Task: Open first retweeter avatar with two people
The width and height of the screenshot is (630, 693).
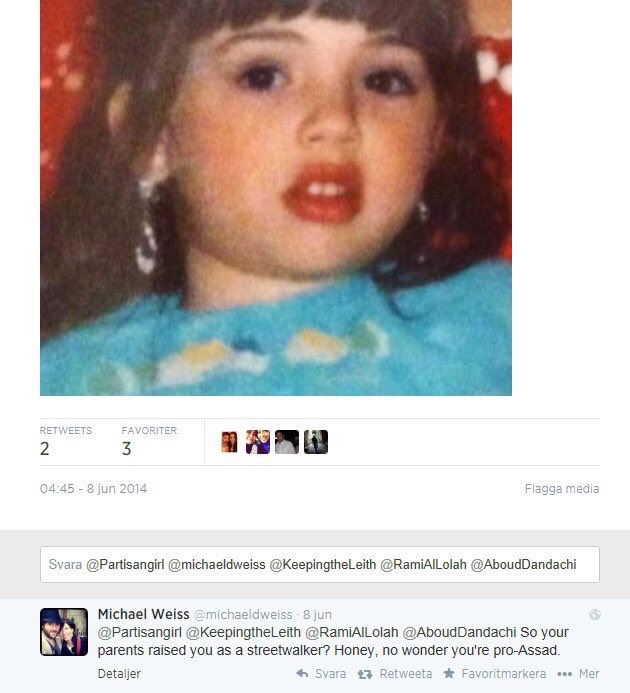Action: click(229, 442)
